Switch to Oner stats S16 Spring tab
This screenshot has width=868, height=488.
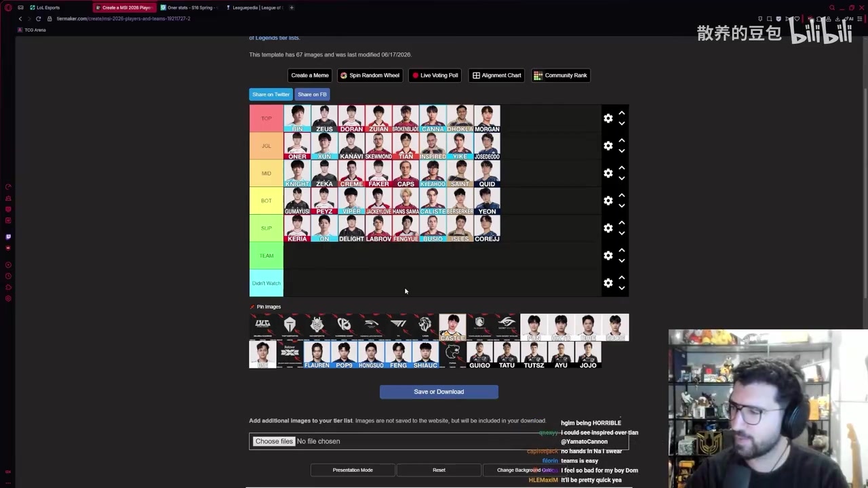click(189, 7)
